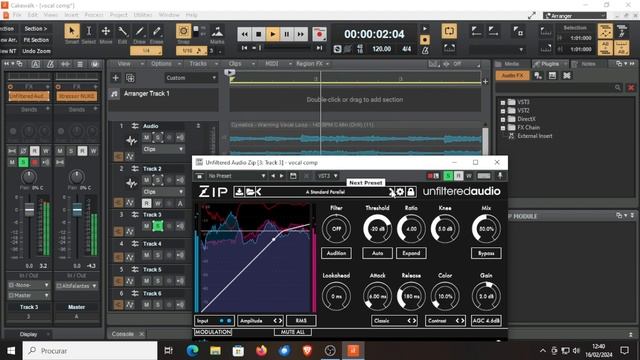640x360 pixels.
Task: Mute the Audio track 1
Action: (147, 138)
